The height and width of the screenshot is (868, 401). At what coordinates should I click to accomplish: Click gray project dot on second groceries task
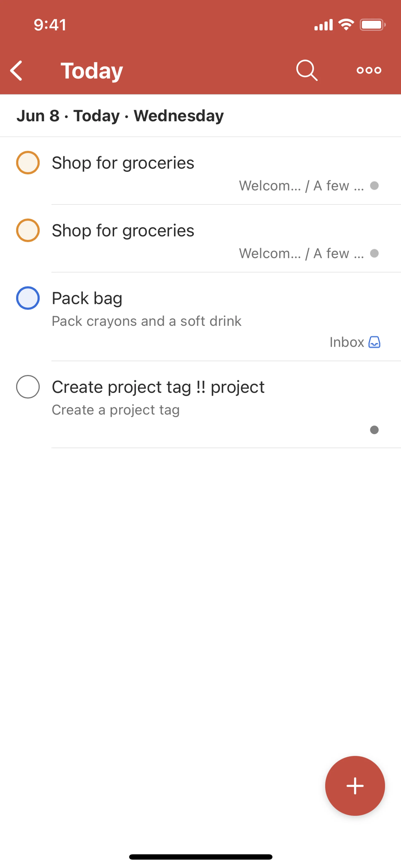[374, 253]
